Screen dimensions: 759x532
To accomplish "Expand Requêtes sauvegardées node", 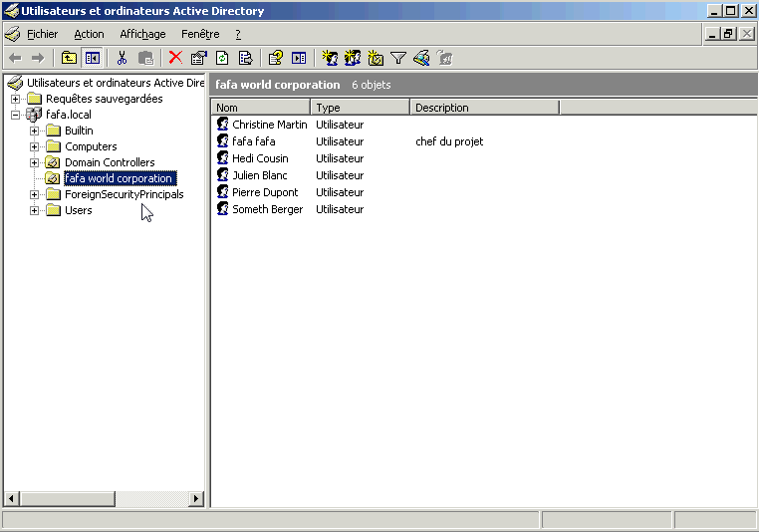I will (x=16, y=99).
